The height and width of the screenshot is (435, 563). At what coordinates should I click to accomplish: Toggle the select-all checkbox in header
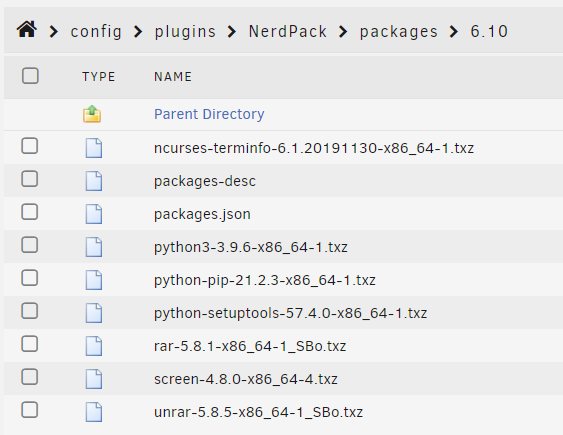pos(30,76)
